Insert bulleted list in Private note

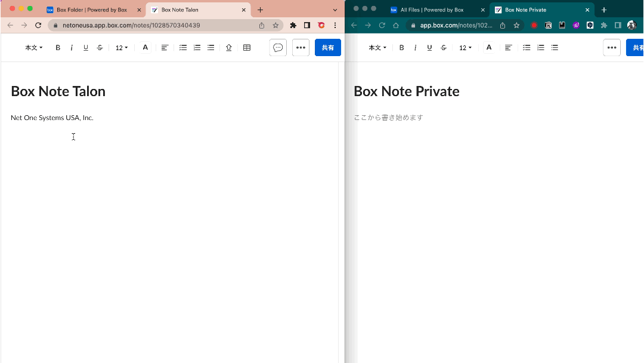pyautogui.click(x=555, y=48)
